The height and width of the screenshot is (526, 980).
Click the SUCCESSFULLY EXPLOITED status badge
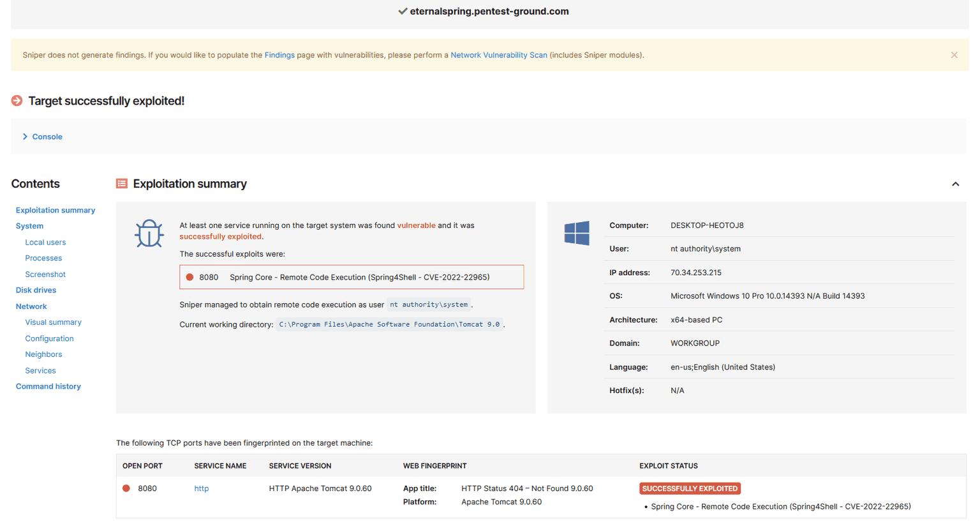tap(690, 488)
